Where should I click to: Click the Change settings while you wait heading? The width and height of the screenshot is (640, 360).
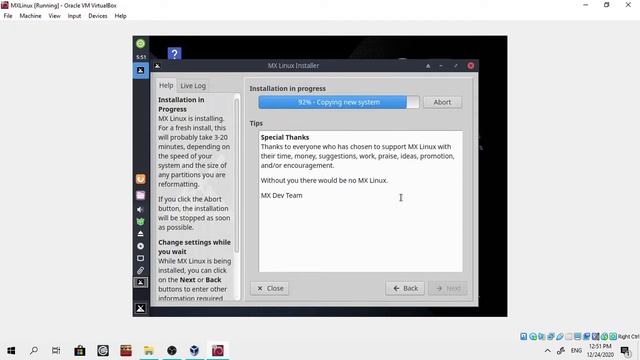194,247
